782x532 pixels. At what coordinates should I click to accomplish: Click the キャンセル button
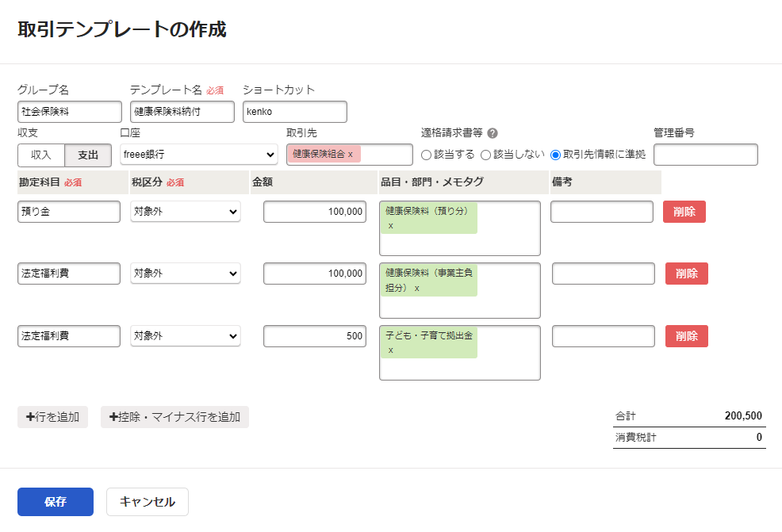148,502
